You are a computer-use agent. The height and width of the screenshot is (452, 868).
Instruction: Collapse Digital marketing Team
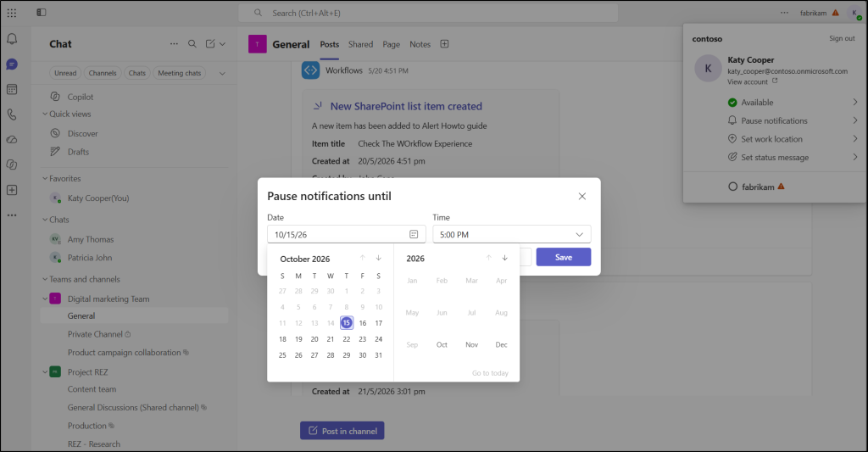pos(45,299)
